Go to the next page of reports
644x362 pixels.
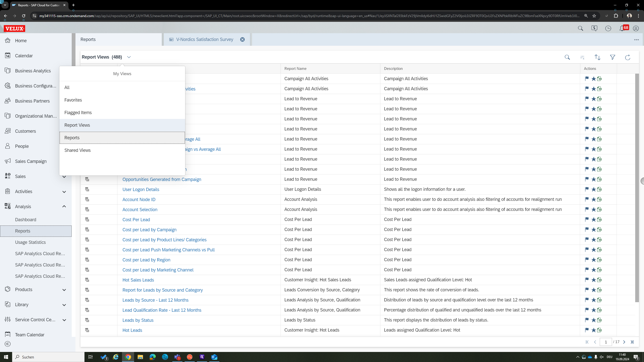[x=624, y=342]
